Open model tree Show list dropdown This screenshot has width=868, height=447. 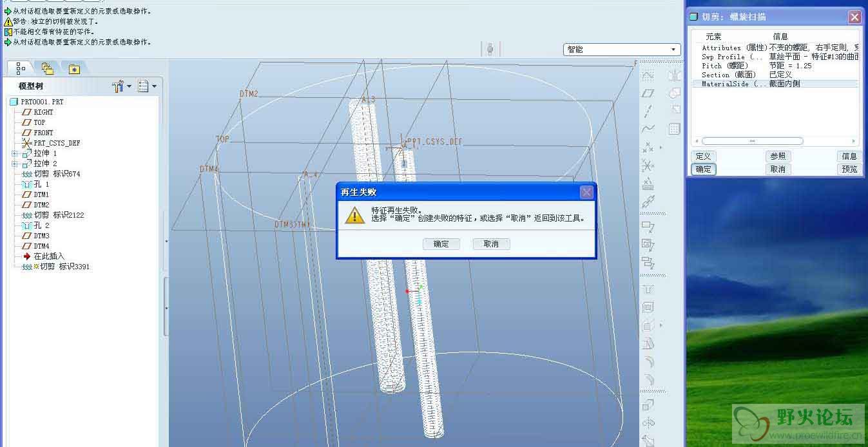pyautogui.click(x=148, y=86)
